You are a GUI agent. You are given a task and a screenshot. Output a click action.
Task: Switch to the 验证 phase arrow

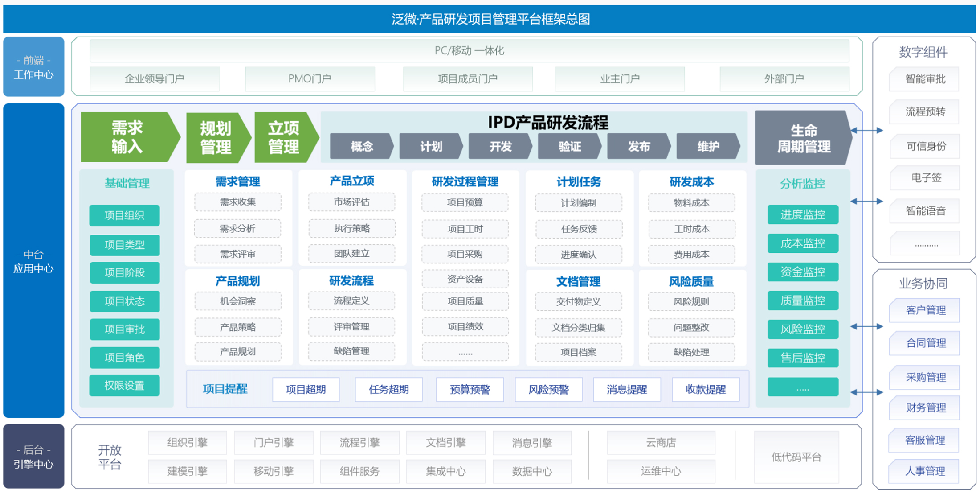click(569, 146)
